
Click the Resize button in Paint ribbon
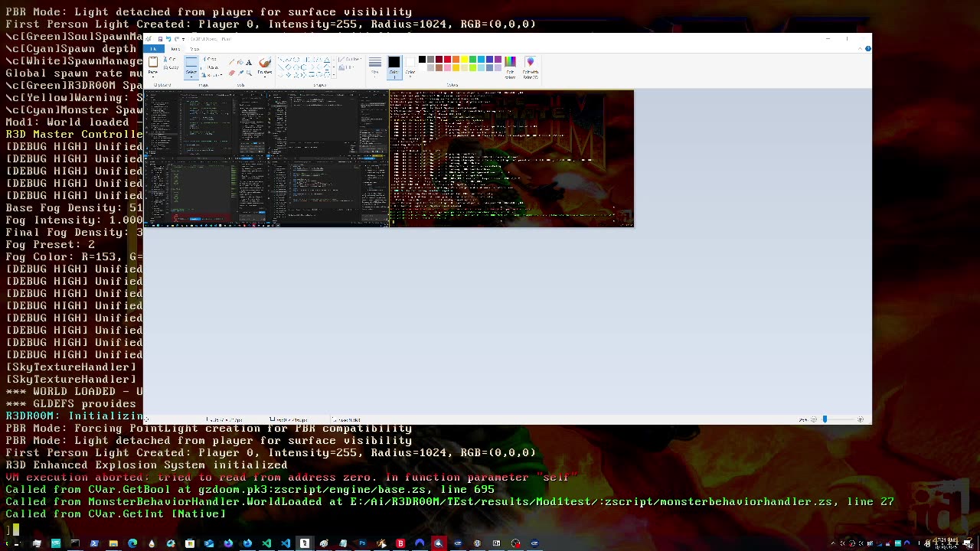tap(209, 67)
